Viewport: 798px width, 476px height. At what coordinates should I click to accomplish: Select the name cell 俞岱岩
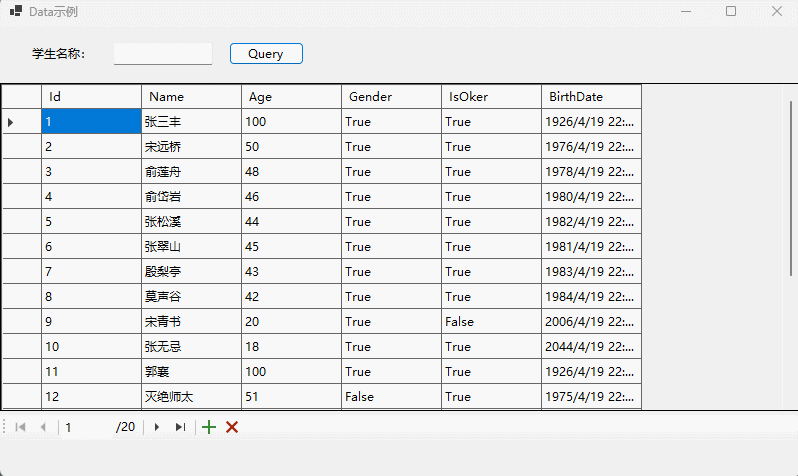191,197
